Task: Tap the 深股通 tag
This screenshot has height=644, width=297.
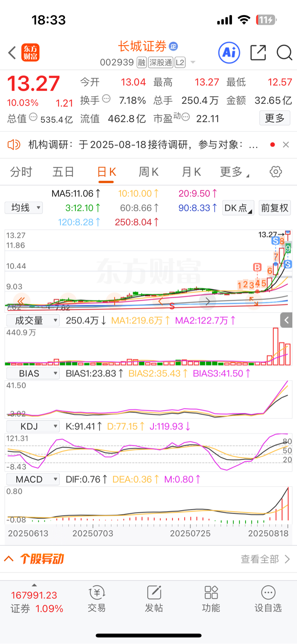Action: (x=161, y=62)
